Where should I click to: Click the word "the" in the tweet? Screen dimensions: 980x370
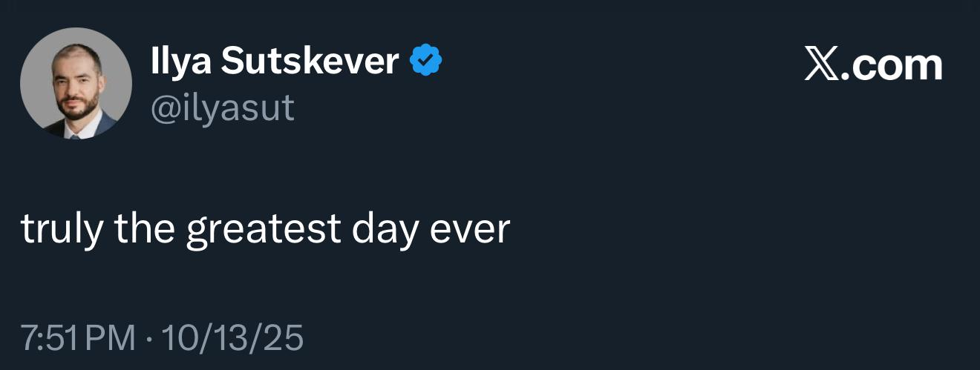point(143,229)
